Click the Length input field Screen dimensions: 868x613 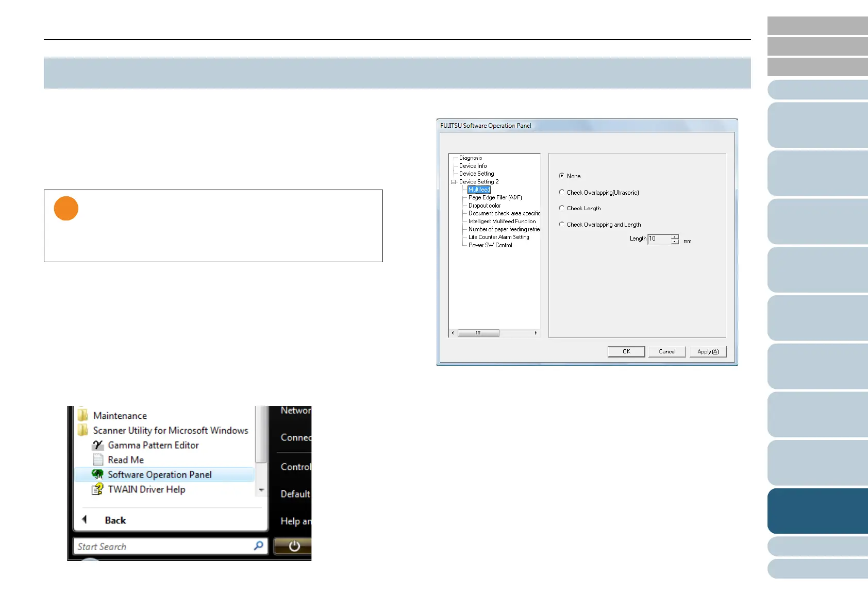[659, 239]
